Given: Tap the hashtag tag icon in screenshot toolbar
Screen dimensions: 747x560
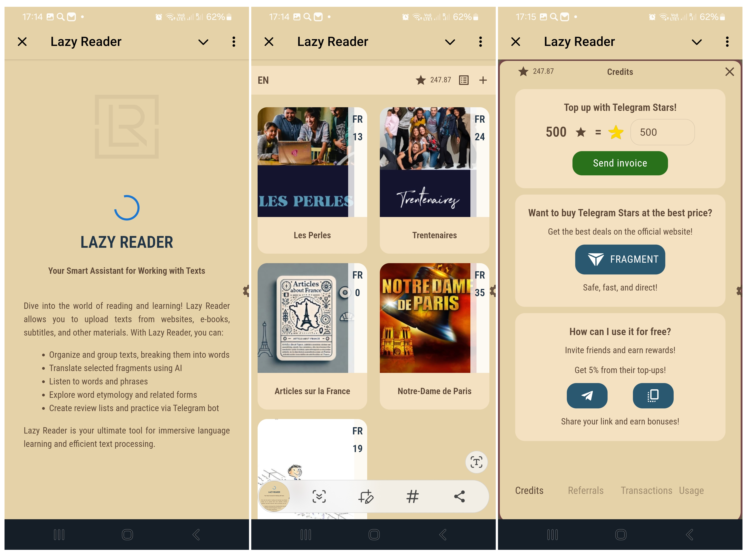Looking at the screenshot, I should tap(412, 497).
